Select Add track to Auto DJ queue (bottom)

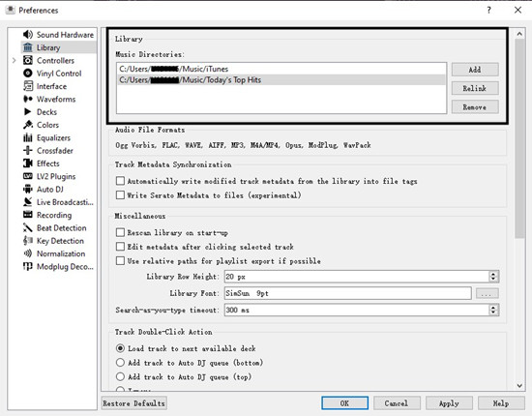120,363
